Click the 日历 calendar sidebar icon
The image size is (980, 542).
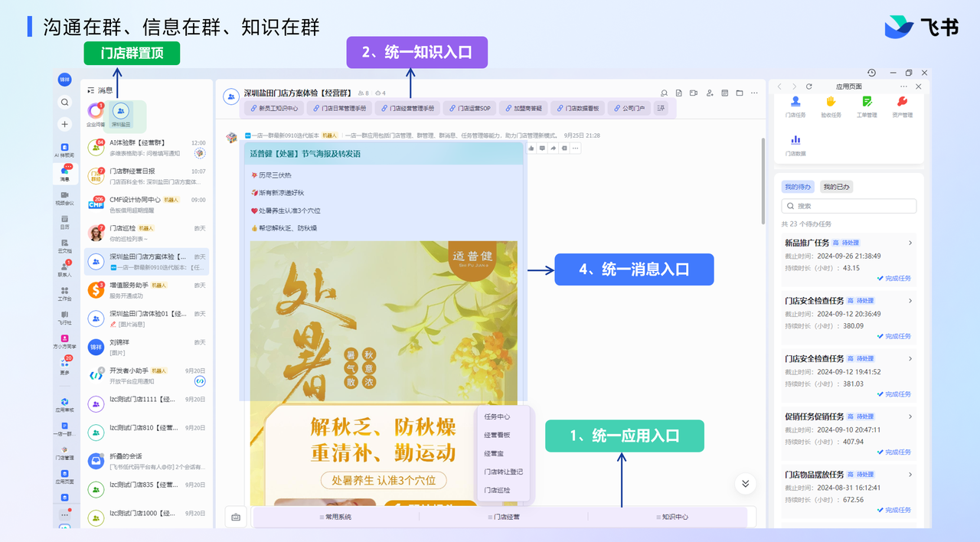pos(65,221)
